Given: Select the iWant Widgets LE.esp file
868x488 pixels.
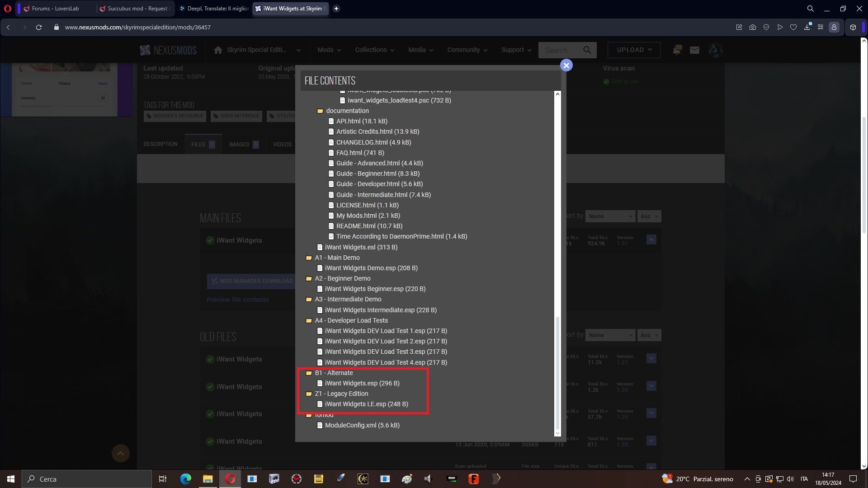Looking at the screenshot, I should coord(363,404).
